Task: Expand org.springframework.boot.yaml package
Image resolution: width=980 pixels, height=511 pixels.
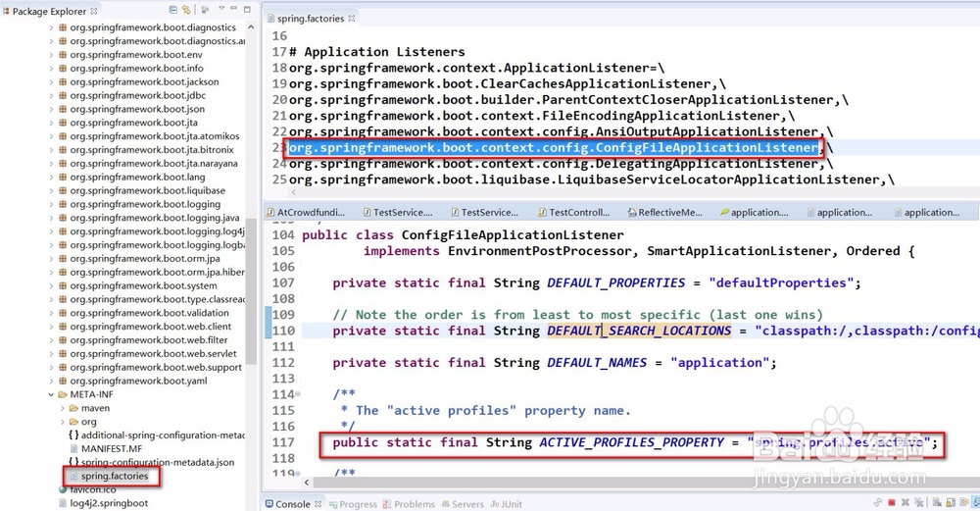Action: click(51, 381)
